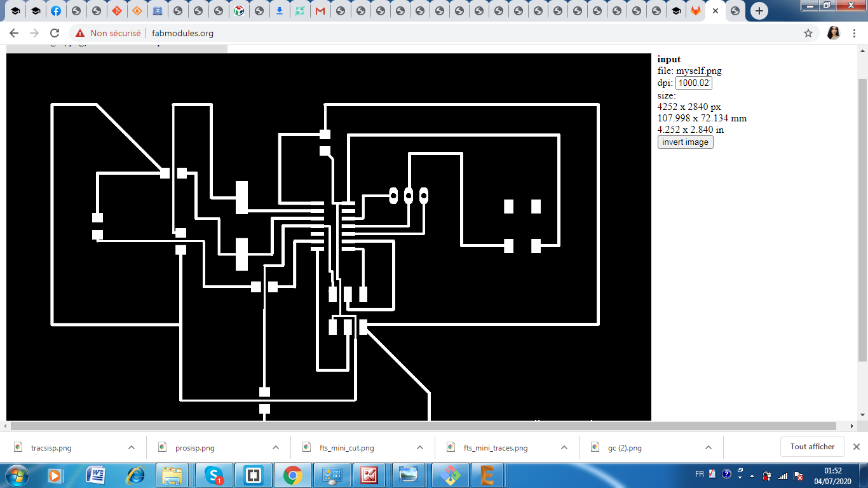Click the PCB trace preview image
Viewport: 868px width, 488px height.
[x=329, y=236]
